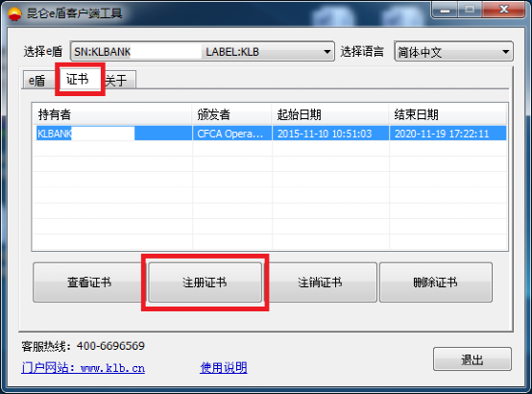Click the 注册证书 button

(205, 283)
